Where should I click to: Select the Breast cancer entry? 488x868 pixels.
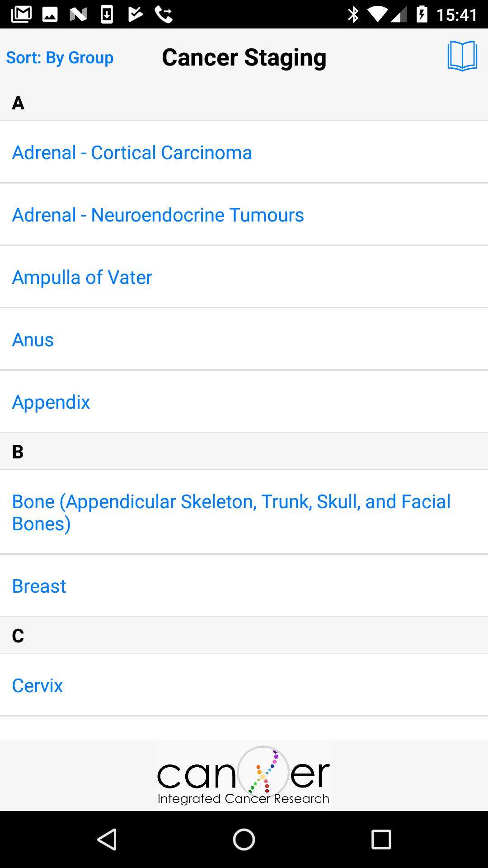pos(39,586)
